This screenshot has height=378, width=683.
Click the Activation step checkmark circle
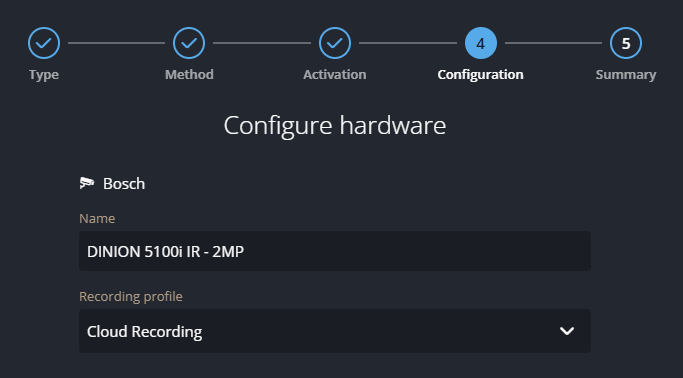[335, 43]
